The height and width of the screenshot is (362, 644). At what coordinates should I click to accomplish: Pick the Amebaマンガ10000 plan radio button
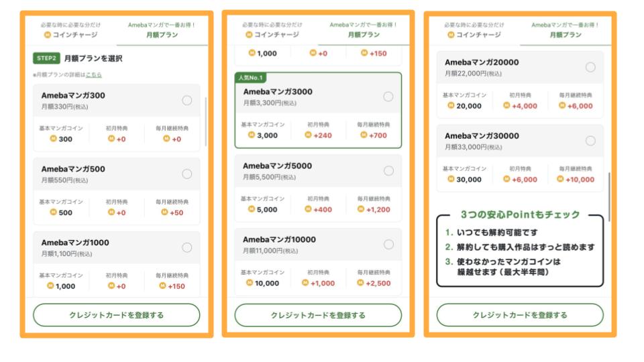(x=388, y=245)
